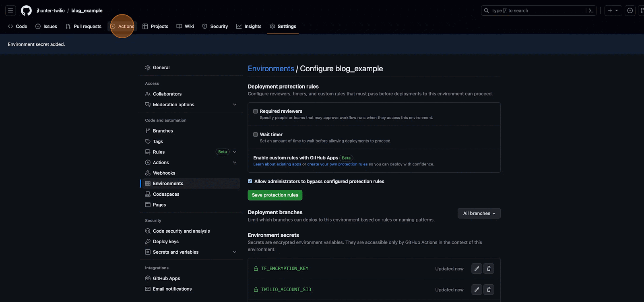Screen dimensions: 644x302
Task: Click the lock icon beside TWILIO_ACCOUNT_SID
Action: [x=256, y=290]
